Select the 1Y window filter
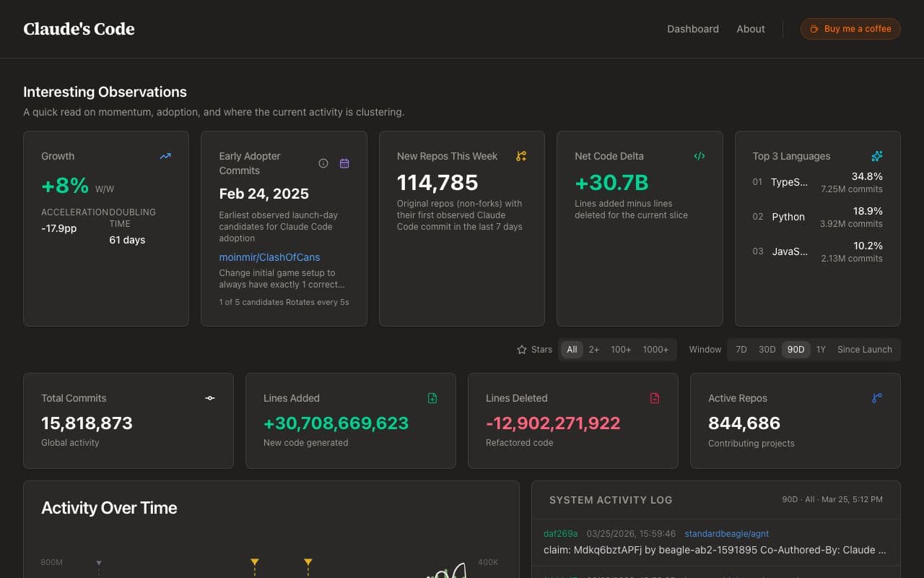Image resolution: width=924 pixels, height=578 pixels. pos(821,350)
